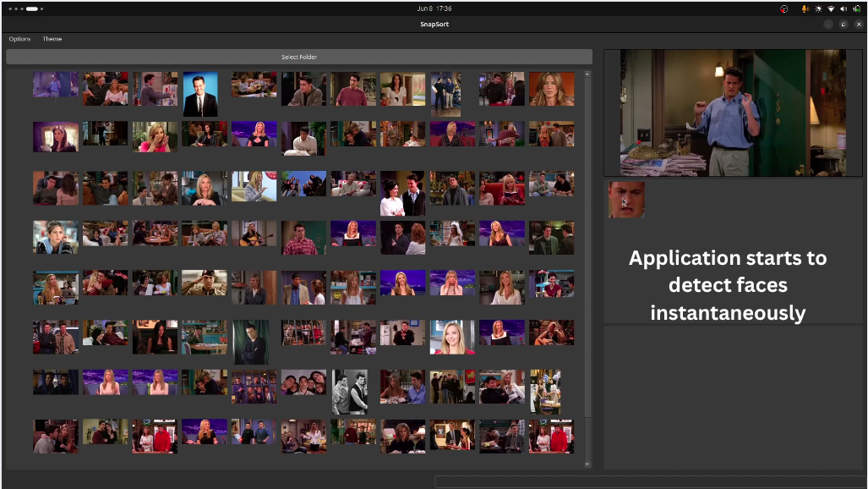Select man in tan jacket facing woman thumbnail
868x489 pixels.
pos(303,287)
